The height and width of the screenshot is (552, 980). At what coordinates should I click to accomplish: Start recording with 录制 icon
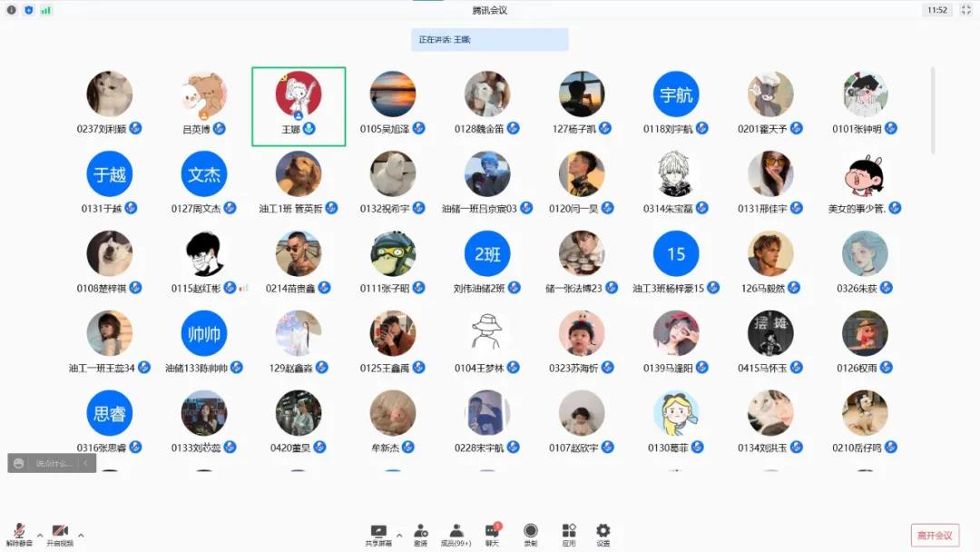530,533
